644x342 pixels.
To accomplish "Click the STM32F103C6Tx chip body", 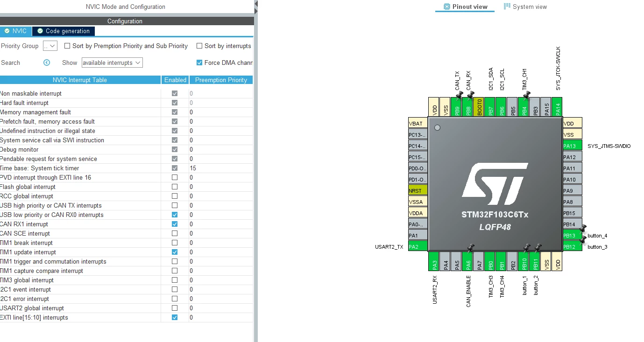I will pyautogui.click(x=495, y=184).
